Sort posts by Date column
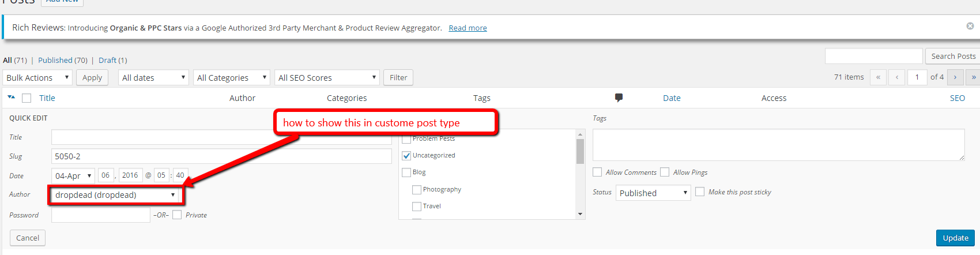 [672, 98]
